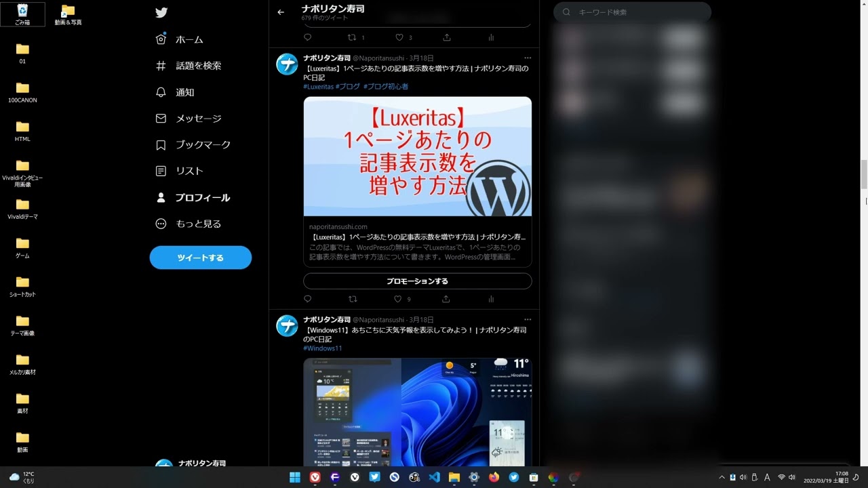The width and height of the screenshot is (868, 488).
Task: Open the weather widget showing 12°C
Action: click(x=22, y=477)
